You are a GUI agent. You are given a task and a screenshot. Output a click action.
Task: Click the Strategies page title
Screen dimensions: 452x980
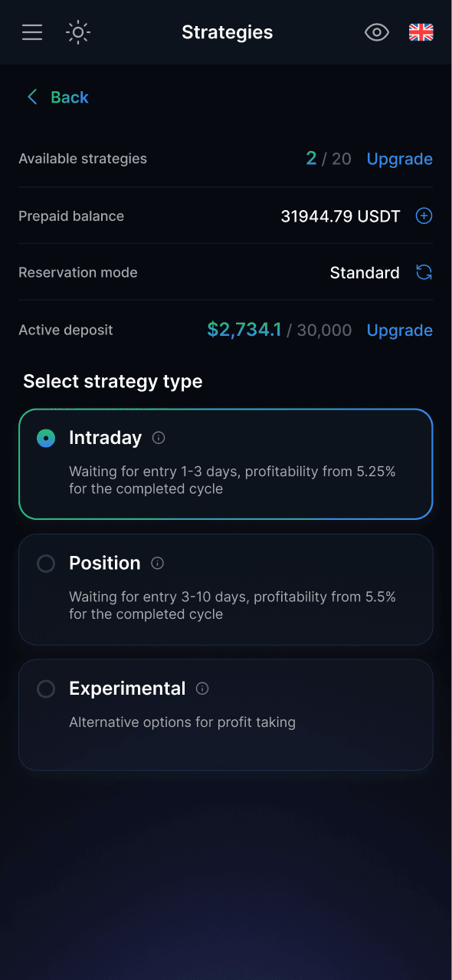coord(227,32)
